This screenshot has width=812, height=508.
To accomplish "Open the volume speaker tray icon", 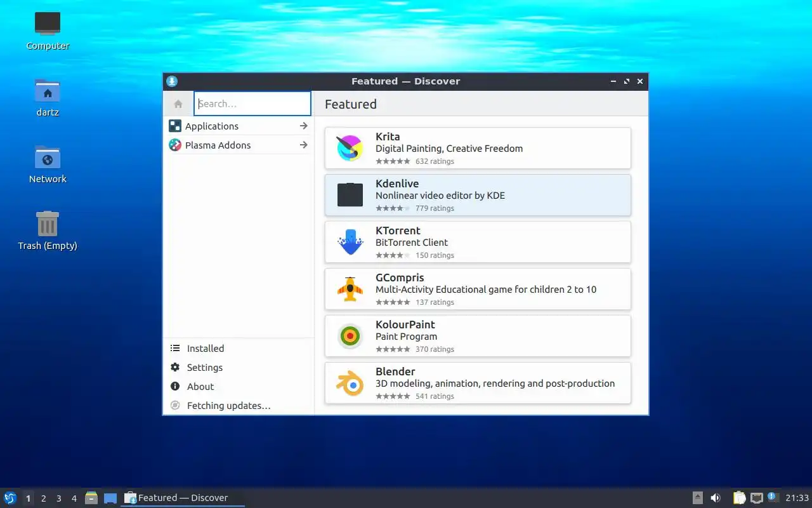I will (716, 498).
